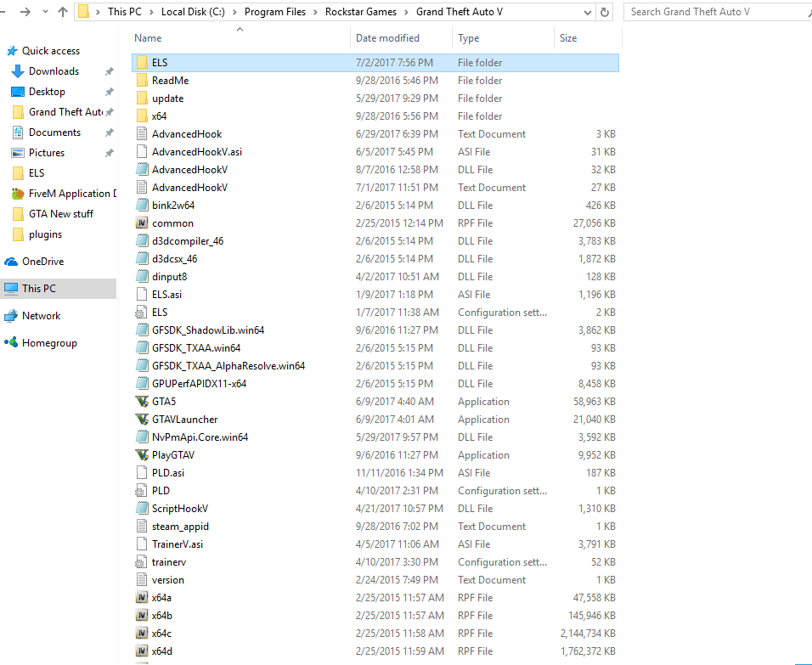
Task: Select OneDrive in navigation pane
Action: 42,262
